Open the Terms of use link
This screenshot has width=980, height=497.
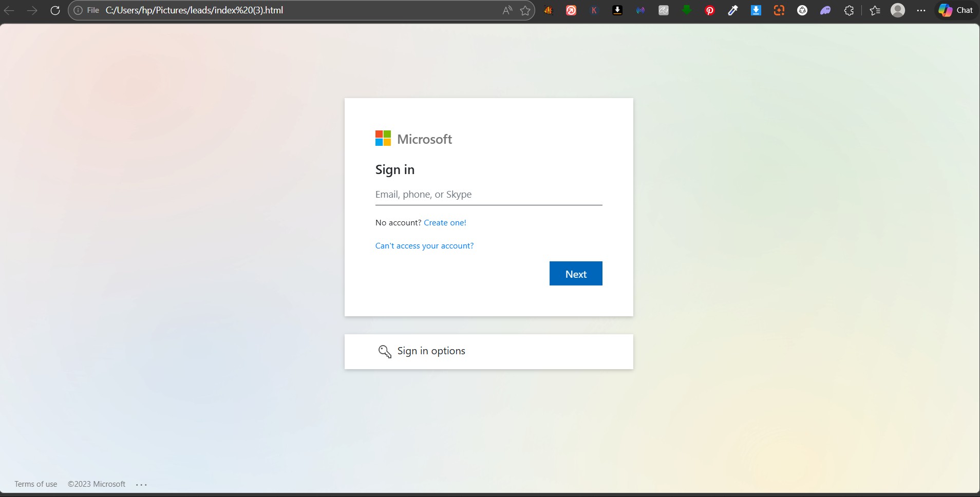[36, 484]
